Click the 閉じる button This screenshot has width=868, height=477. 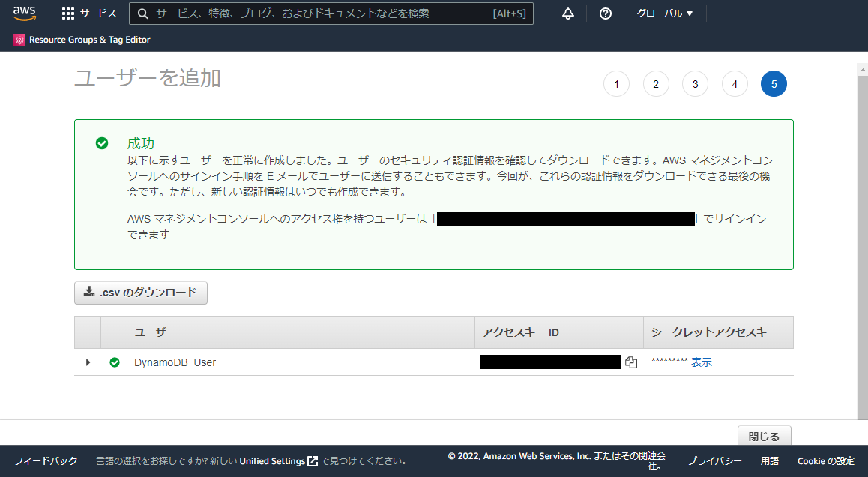click(764, 436)
